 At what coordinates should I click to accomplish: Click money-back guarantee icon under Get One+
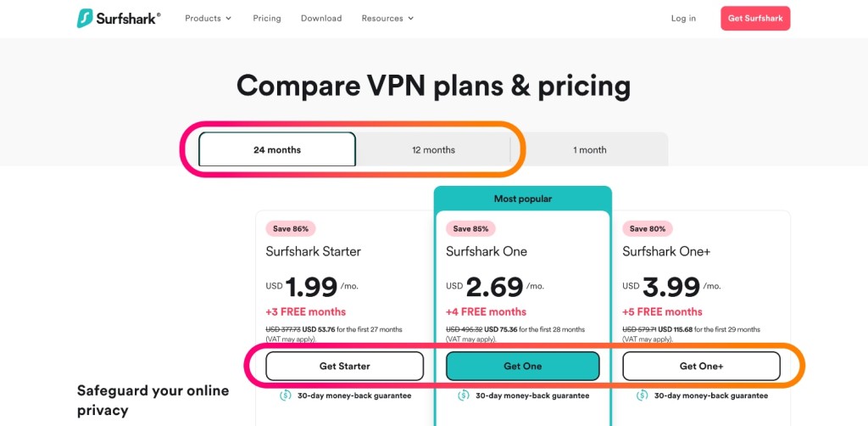(x=643, y=395)
